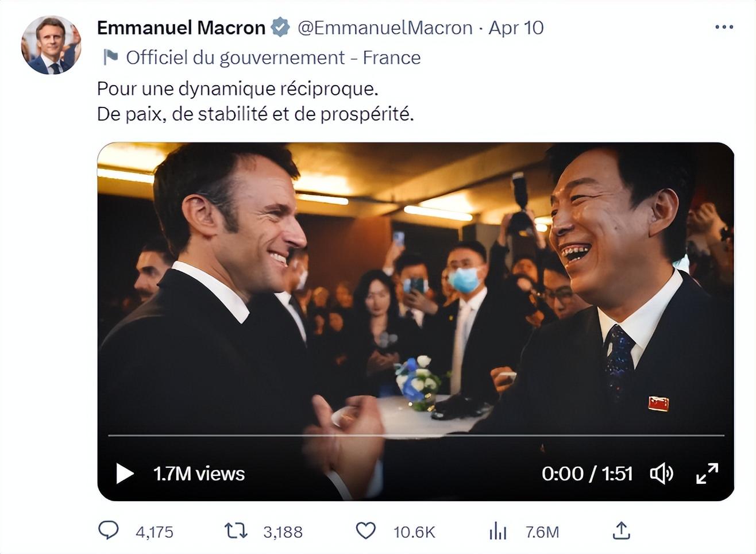Retweet using the arrows icon
Screen dimensions: 756x554
(x=236, y=531)
